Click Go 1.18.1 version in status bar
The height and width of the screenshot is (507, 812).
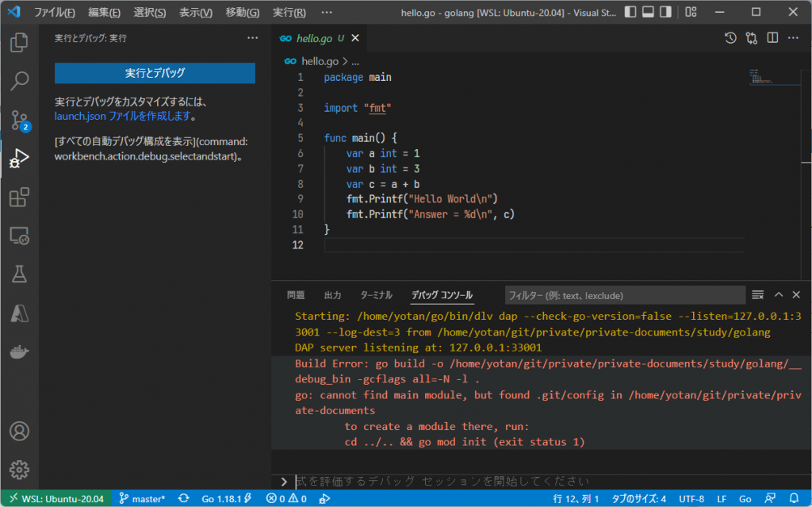tap(226, 499)
